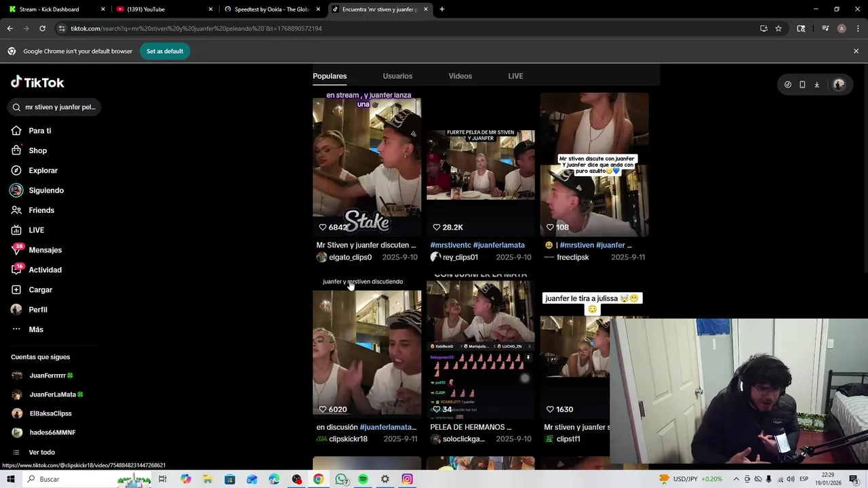868x488 pixels.
Task: Open the elgato_clips0 profile
Action: point(344,258)
